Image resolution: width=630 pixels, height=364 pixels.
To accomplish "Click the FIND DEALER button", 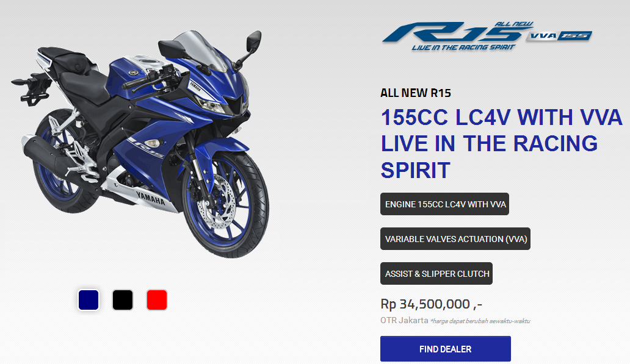I will [446, 349].
